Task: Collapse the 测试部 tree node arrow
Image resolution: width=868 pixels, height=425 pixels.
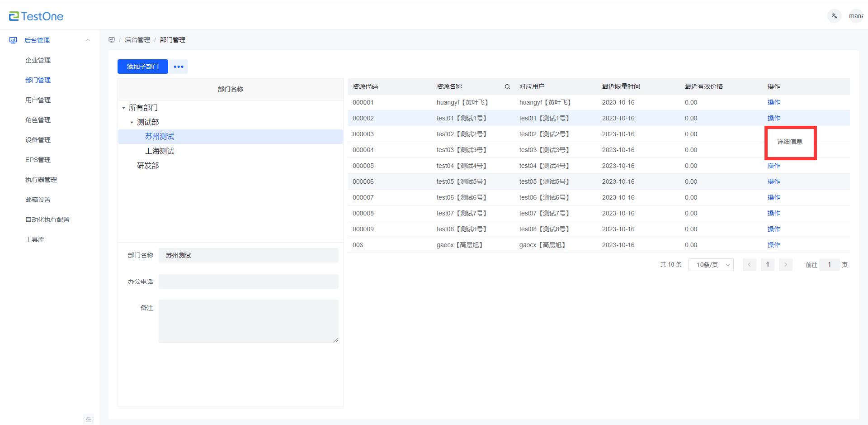Action: pos(132,123)
